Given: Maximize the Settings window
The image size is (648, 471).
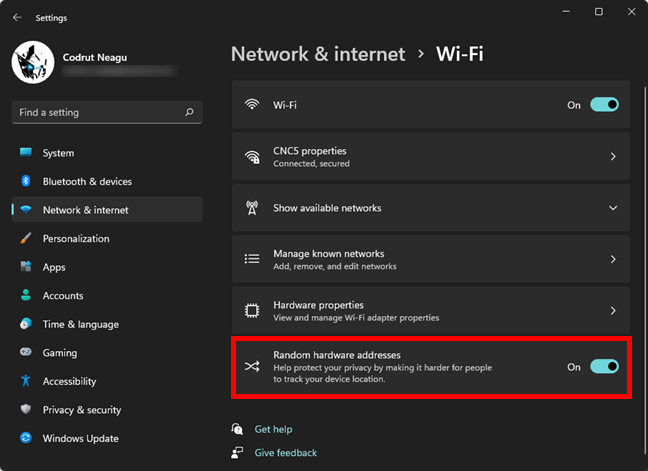Looking at the screenshot, I should (x=598, y=12).
